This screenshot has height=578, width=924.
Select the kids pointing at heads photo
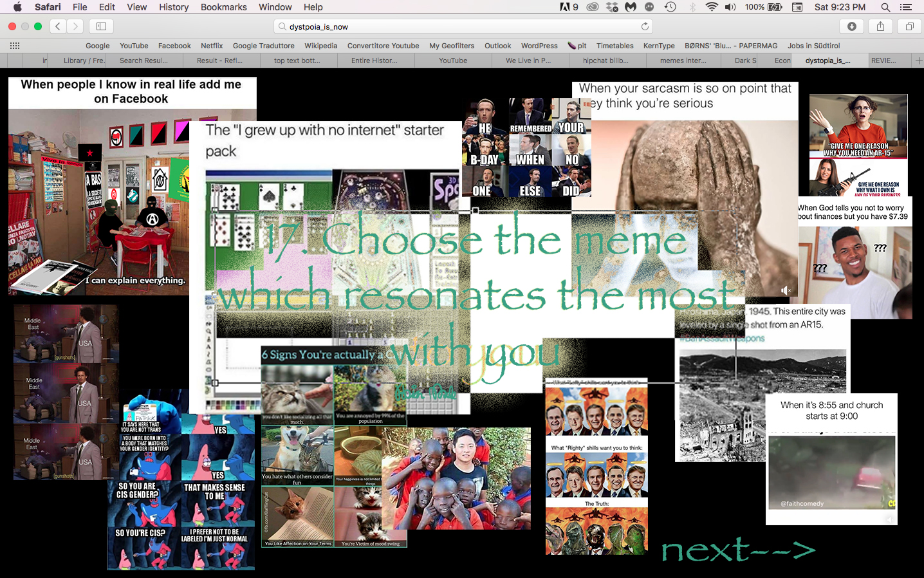pyautogui.click(x=456, y=478)
